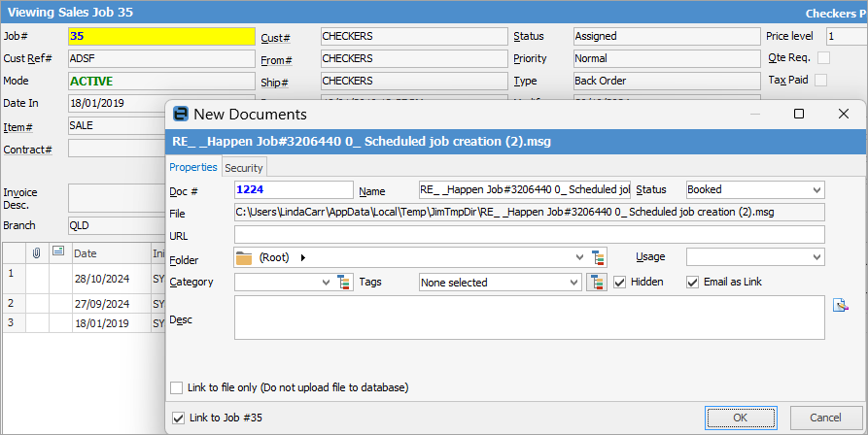Click the Job# field showing 35
Screen dimensions: 868x435
click(161, 37)
